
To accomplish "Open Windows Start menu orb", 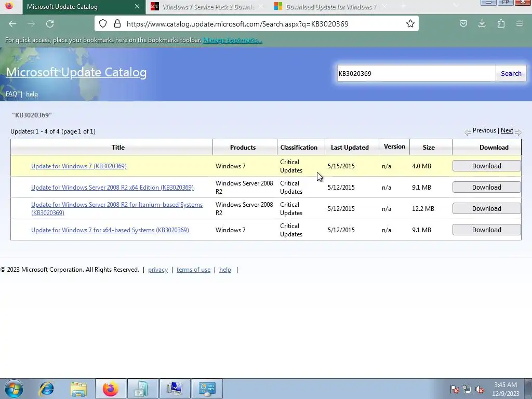I will [x=14, y=389].
